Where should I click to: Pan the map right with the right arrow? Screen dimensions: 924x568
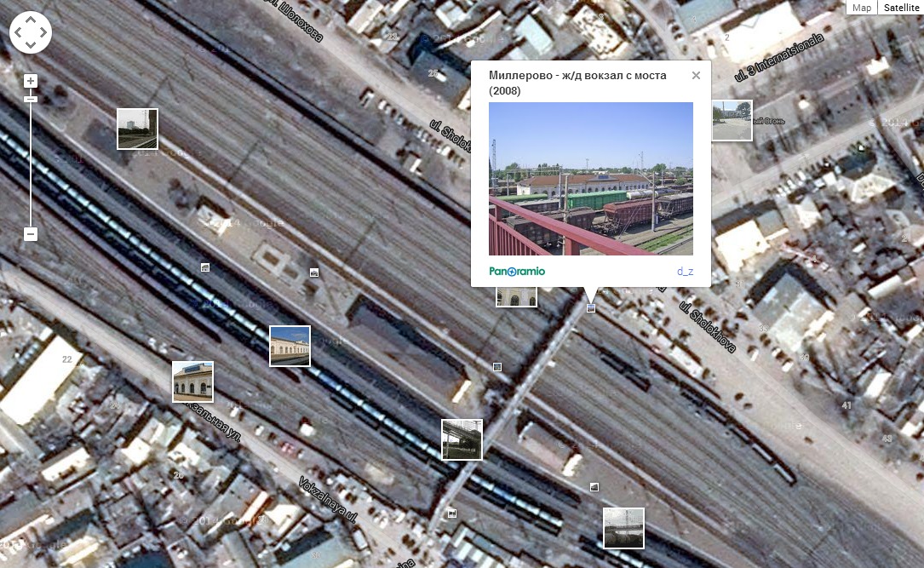(x=43, y=32)
